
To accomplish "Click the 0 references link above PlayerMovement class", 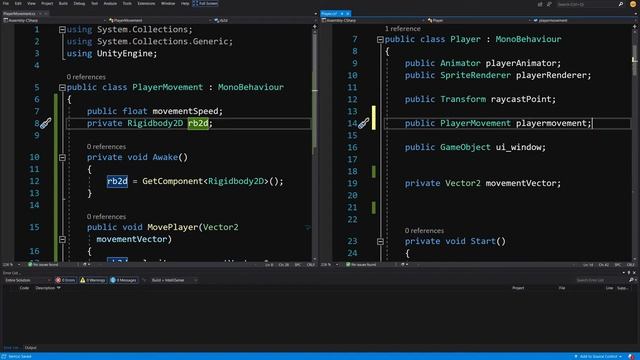I will (86, 77).
